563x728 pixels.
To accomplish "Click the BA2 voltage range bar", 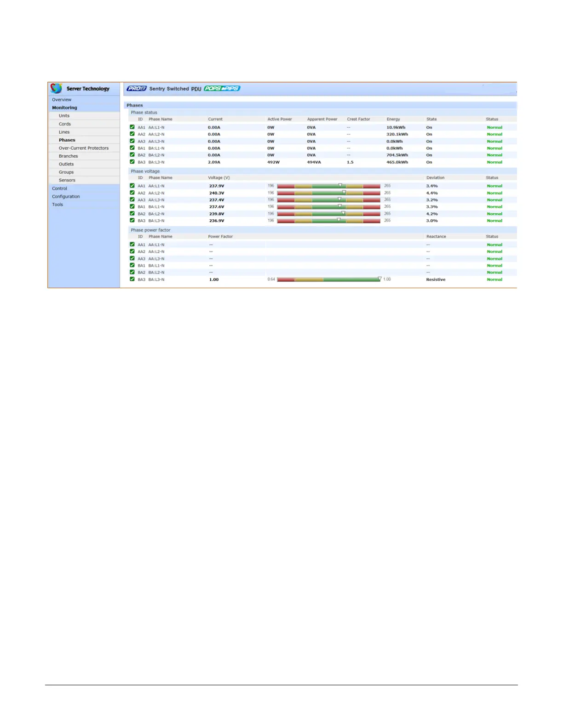I will pos(328,214).
